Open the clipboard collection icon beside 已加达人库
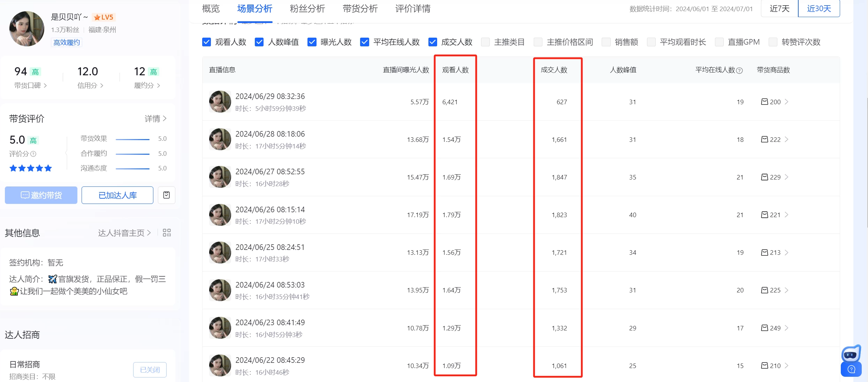The width and height of the screenshot is (868, 382). click(x=166, y=195)
